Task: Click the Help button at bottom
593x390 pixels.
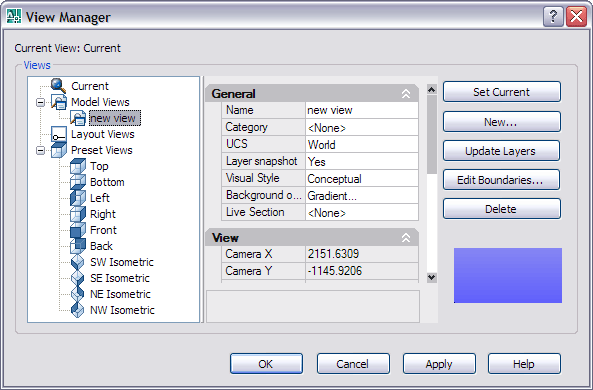Action: [524, 364]
